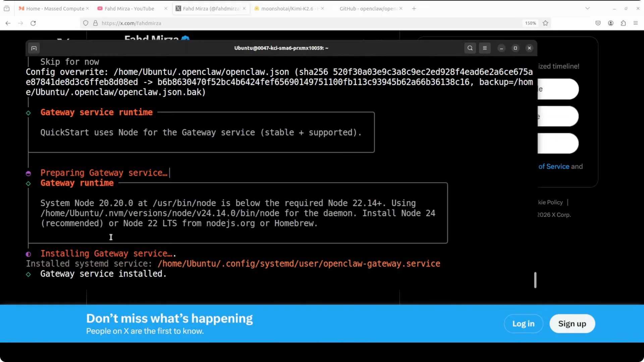
Task: Reload the current page
Action: pyautogui.click(x=33, y=23)
